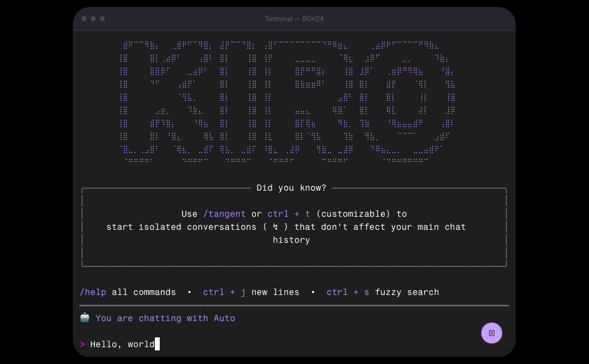Click the robot emoji icon
The height and width of the screenshot is (364, 589).
[x=85, y=318]
